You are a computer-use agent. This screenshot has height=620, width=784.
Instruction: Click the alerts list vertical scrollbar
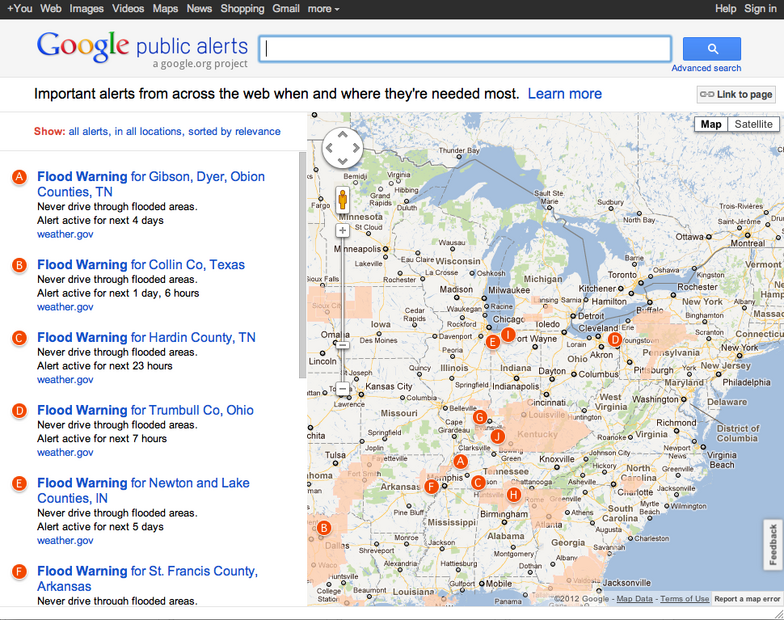click(302, 265)
